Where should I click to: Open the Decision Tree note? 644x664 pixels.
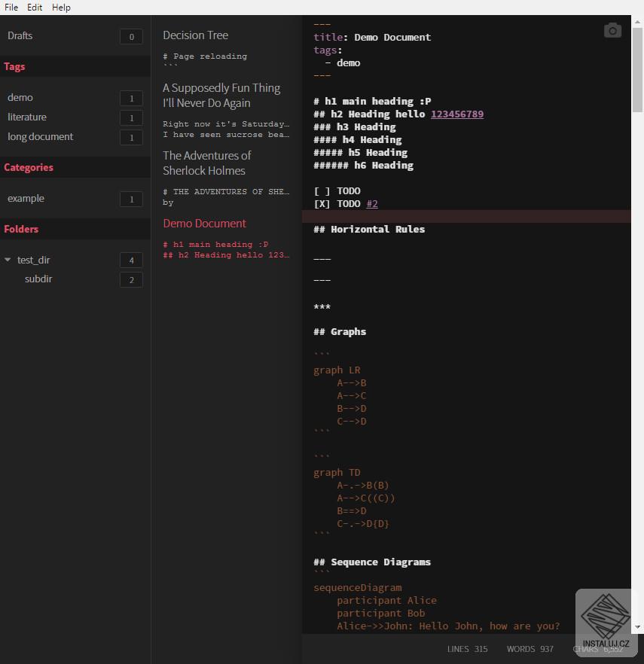(x=196, y=35)
